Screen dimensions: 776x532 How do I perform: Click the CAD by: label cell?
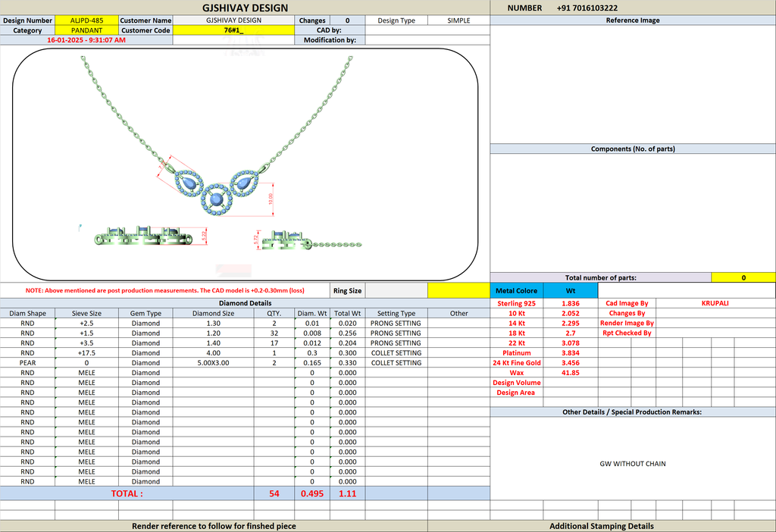click(x=330, y=30)
